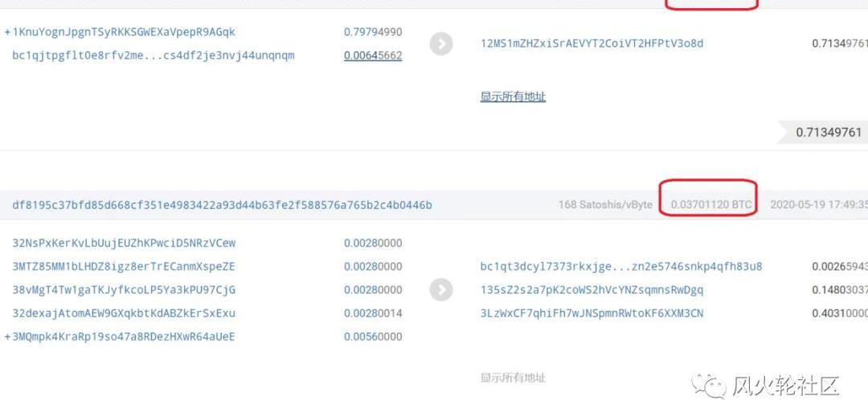This screenshot has width=868, height=400.
Task: Click the arrow icon in first transaction
Action: click(441, 43)
